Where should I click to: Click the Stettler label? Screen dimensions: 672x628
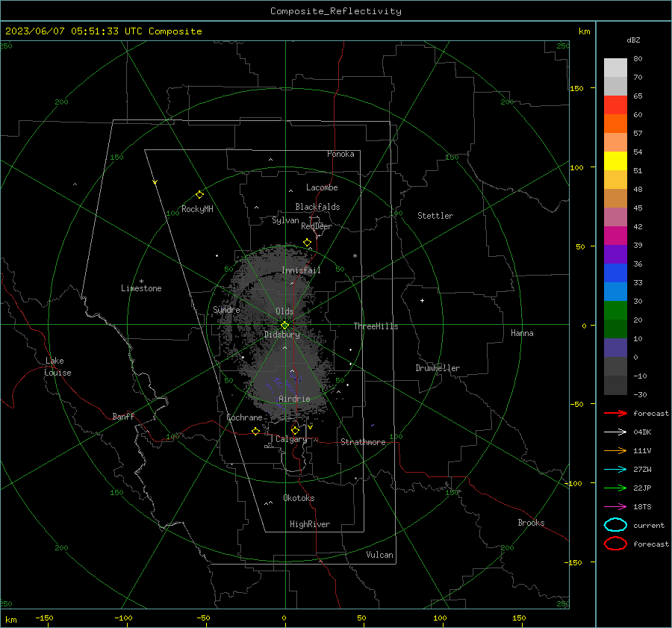click(x=435, y=216)
